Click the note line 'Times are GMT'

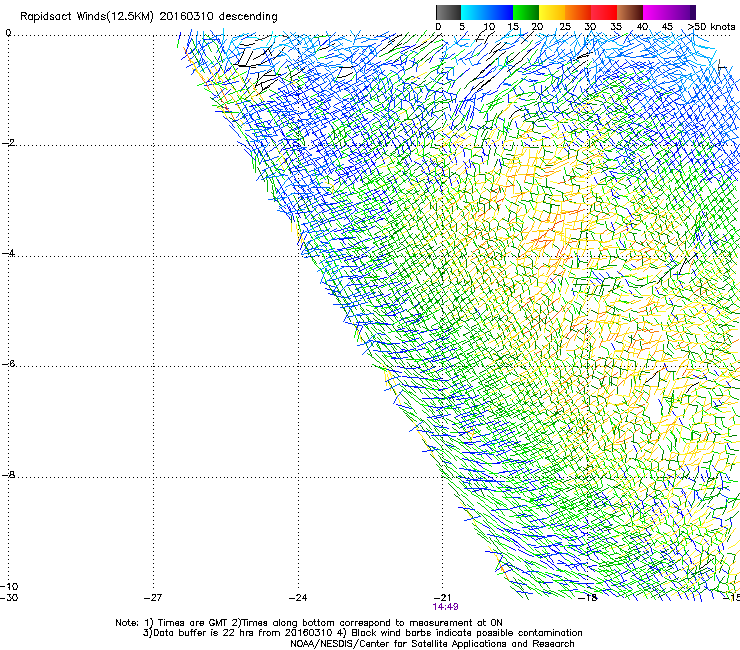193,623
